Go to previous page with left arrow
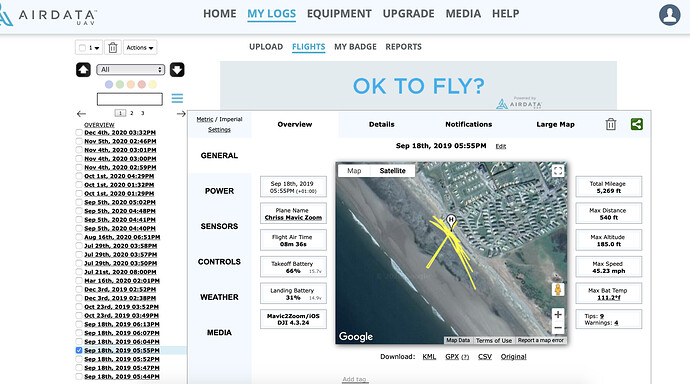This screenshot has width=690, height=384. click(81, 113)
